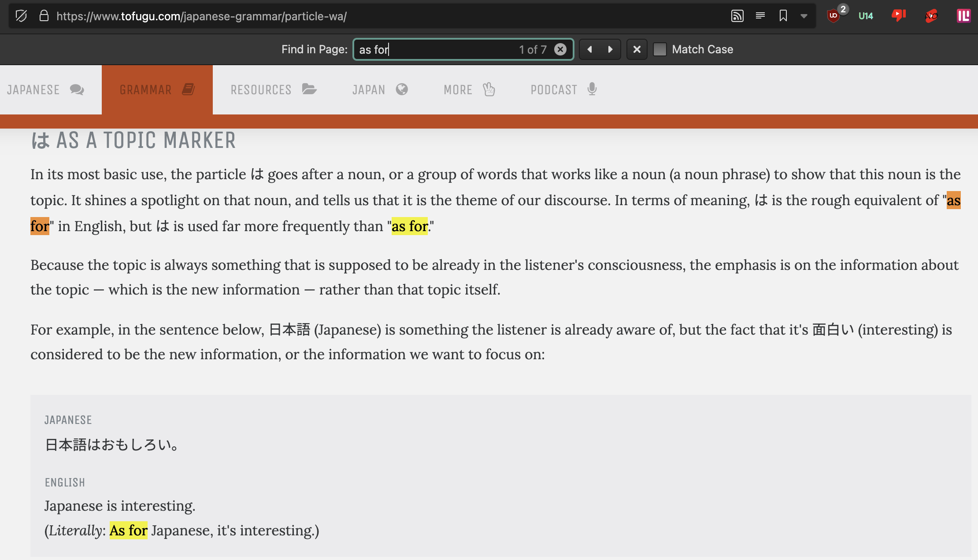Bookmark this page with bookmark icon

(x=783, y=16)
